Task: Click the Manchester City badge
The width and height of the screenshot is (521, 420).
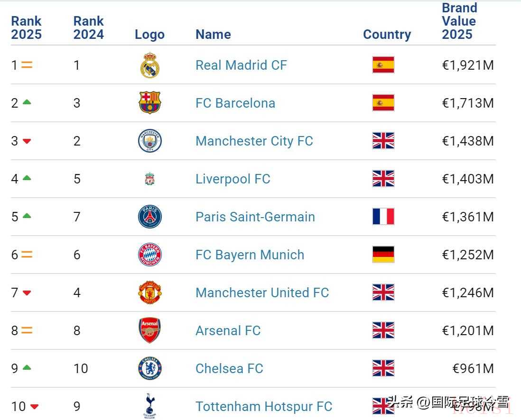Action: pyautogui.click(x=150, y=141)
